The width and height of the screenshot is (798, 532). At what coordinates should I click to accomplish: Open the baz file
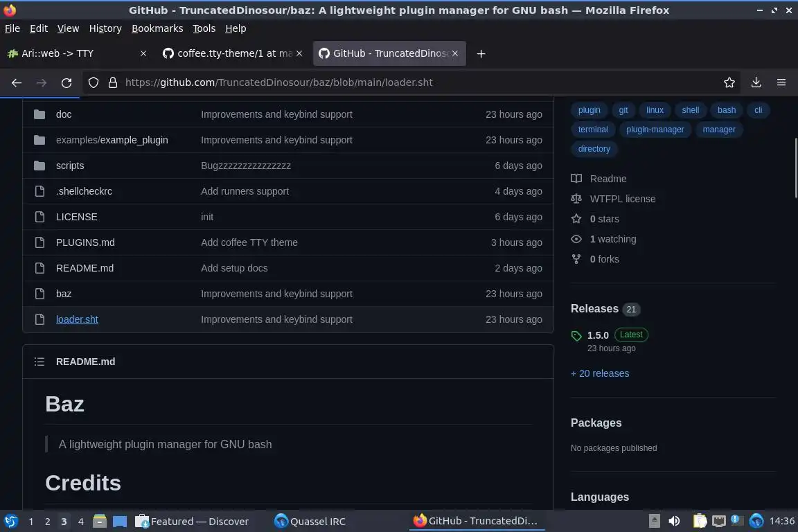[x=64, y=294]
